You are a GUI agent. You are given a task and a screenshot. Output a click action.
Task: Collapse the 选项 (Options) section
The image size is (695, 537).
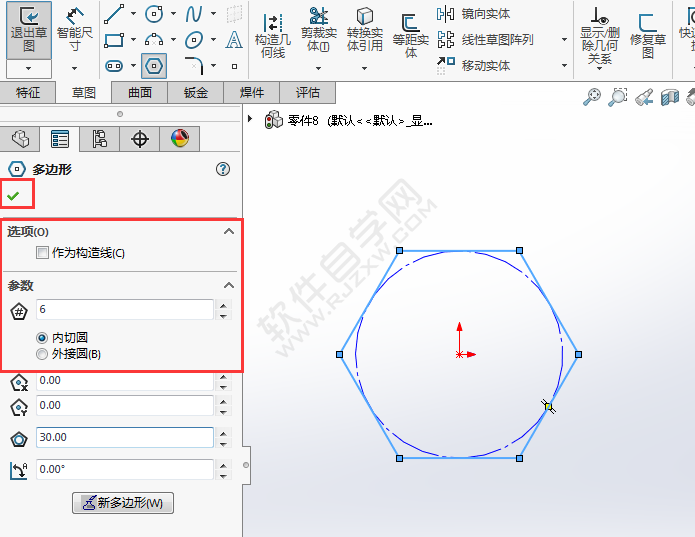coord(229,231)
